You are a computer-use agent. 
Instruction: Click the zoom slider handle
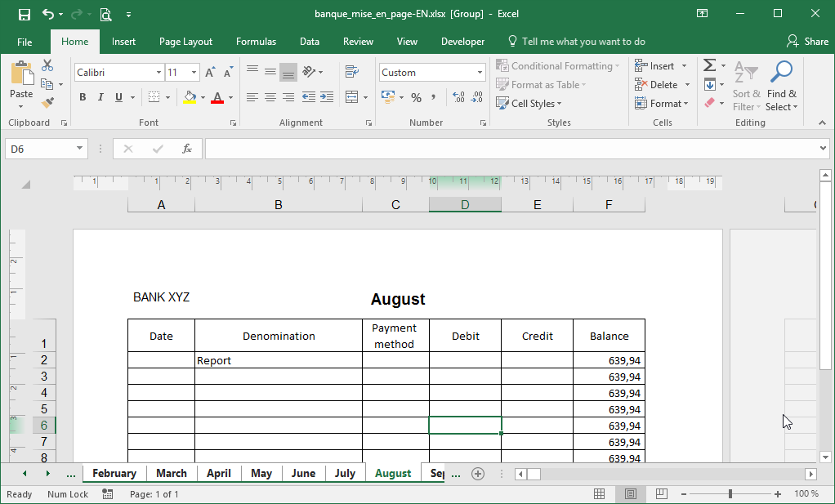[730, 494]
